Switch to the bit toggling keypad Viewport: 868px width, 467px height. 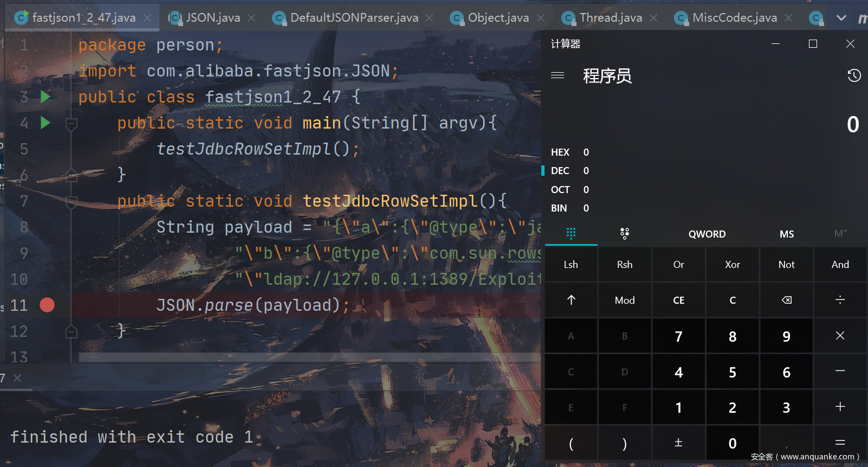pos(625,234)
